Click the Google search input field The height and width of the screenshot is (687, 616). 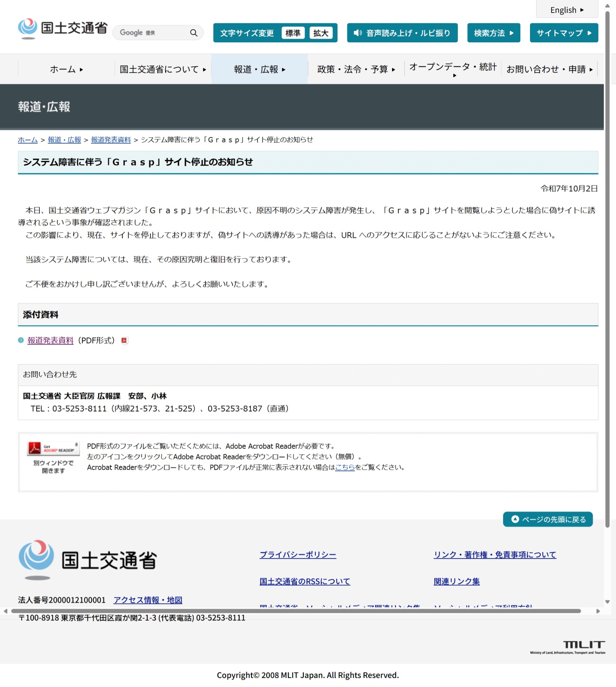tap(152, 33)
